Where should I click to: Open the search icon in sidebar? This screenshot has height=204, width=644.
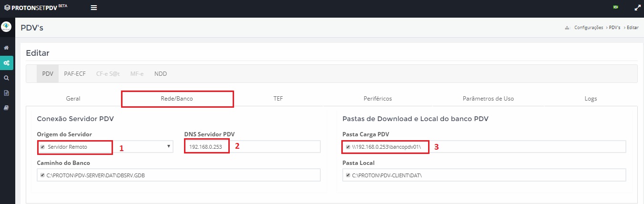[x=7, y=78]
